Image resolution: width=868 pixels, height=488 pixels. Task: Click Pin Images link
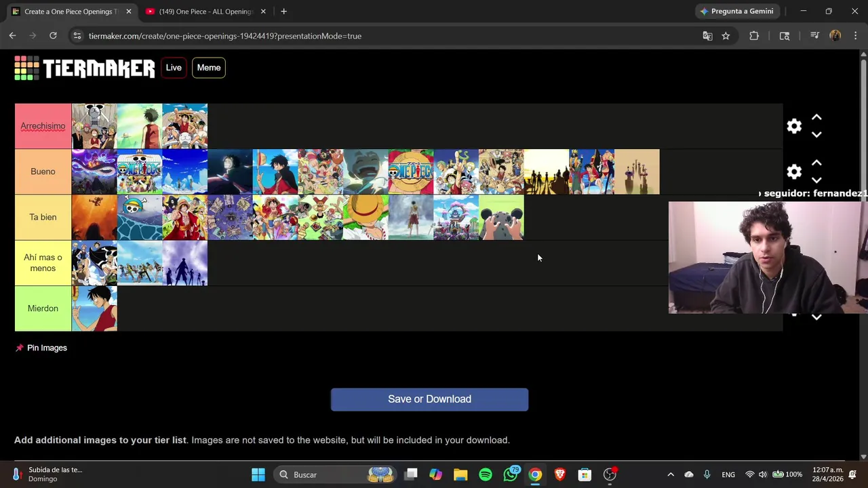(x=47, y=348)
